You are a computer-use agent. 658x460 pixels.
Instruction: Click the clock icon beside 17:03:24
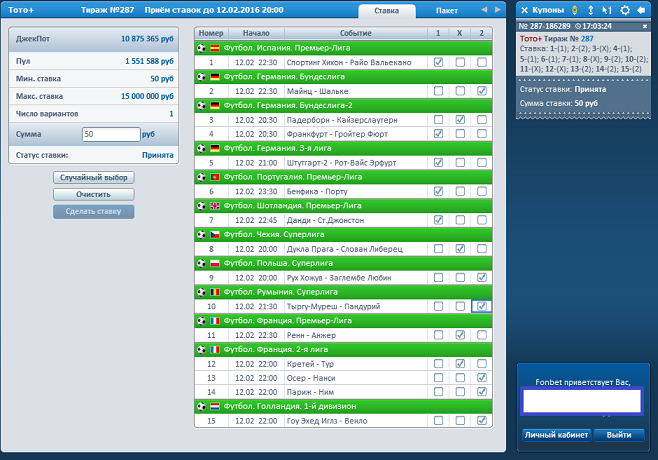578,26
